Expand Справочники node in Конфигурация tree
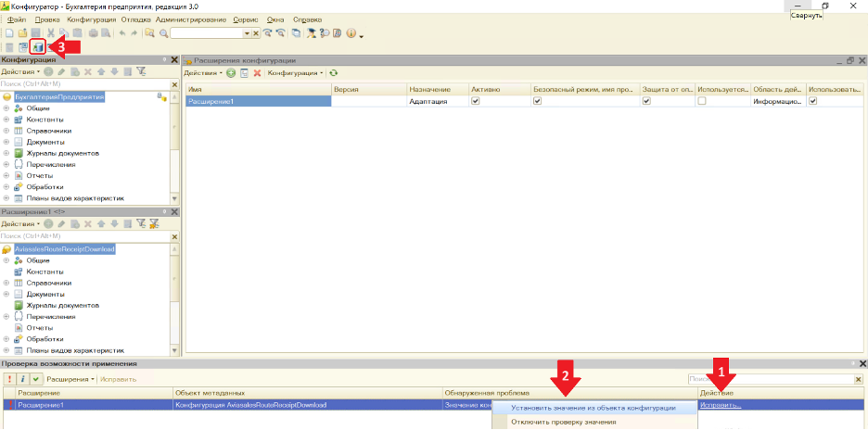The height and width of the screenshot is (430, 868). coord(6,131)
